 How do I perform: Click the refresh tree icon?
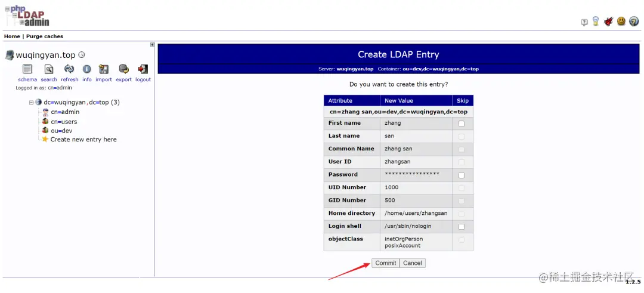pyautogui.click(x=69, y=69)
